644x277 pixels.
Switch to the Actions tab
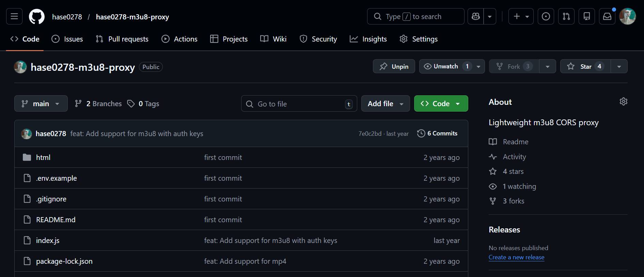179,39
